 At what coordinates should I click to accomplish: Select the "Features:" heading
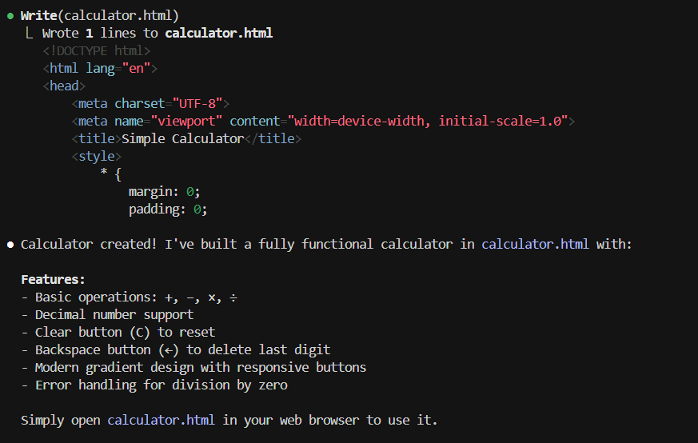(x=53, y=279)
